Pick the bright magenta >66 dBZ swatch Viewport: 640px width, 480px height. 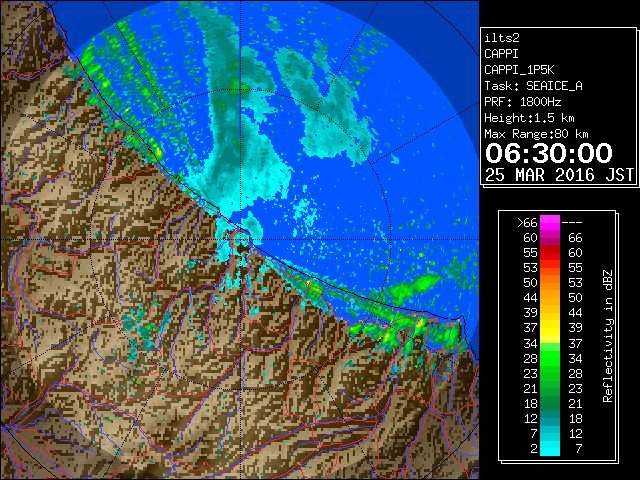550,223
